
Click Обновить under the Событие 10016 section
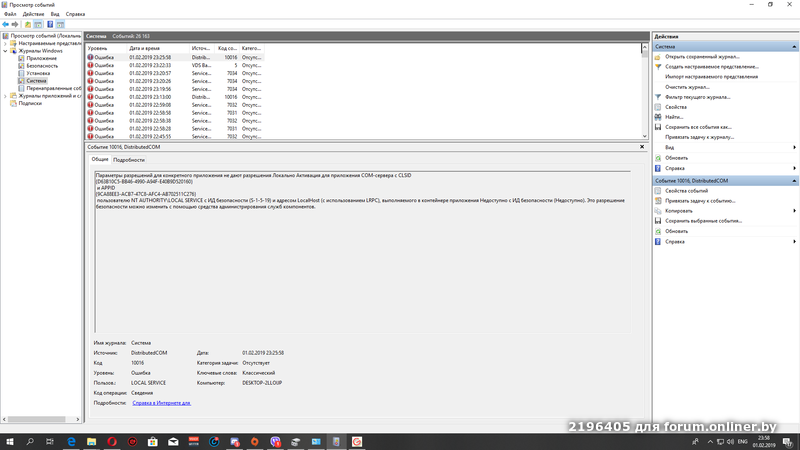click(x=676, y=231)
